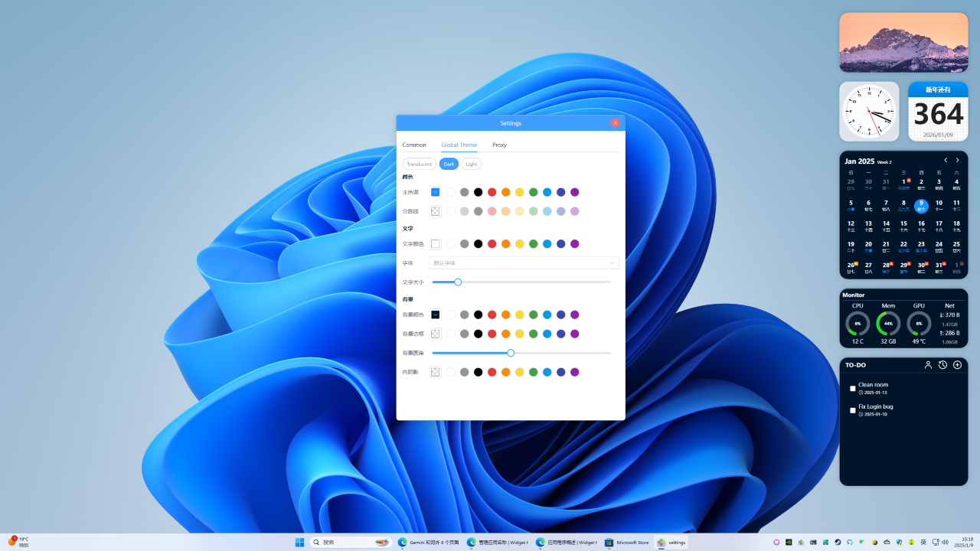This screenshot has height=551, width=980.
Task: Click the TO-DO user account icon
Action: coord(928,365)
